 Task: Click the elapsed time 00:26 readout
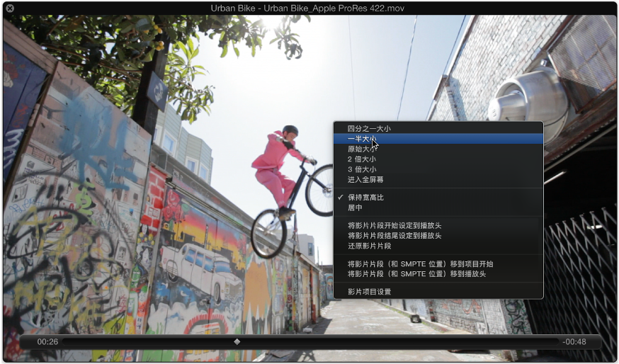point(47,342)
